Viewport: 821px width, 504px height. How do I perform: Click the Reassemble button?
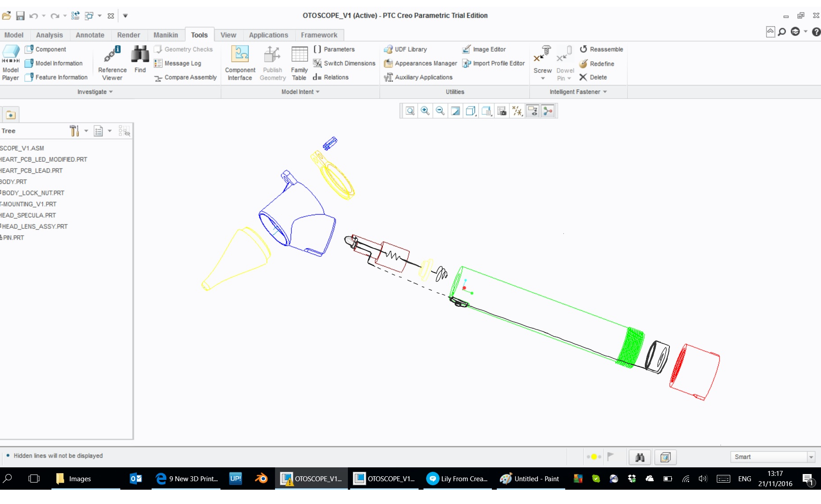601,49
